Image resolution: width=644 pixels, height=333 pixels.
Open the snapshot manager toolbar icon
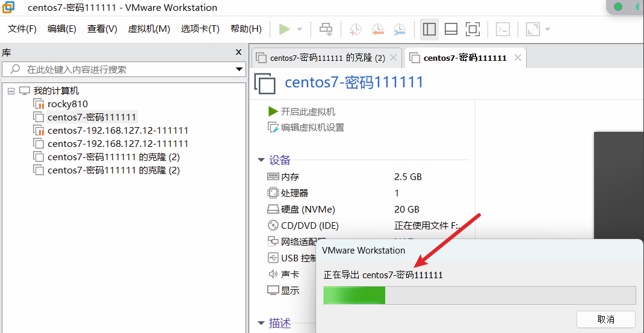399,29
